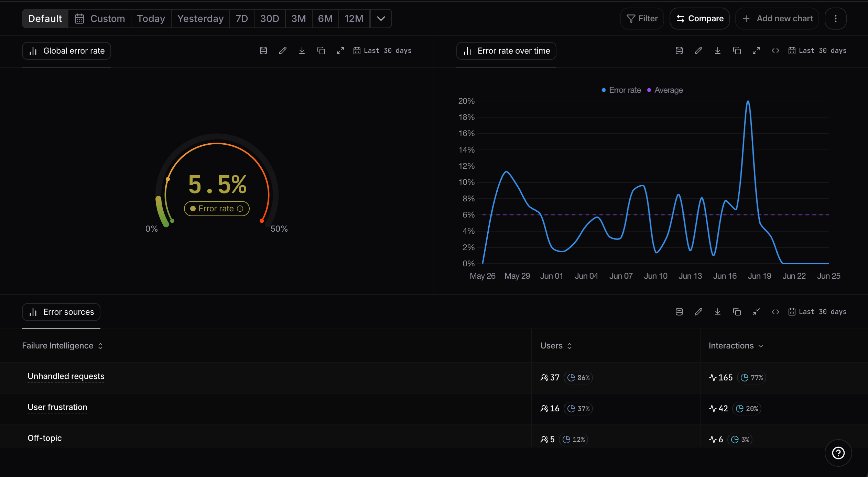Click the Error rate gauge pill

tap(217, 209)
